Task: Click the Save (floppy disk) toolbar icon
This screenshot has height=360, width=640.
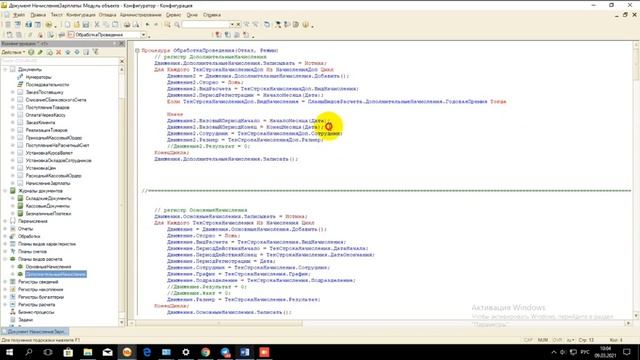Action: (86, 25)
